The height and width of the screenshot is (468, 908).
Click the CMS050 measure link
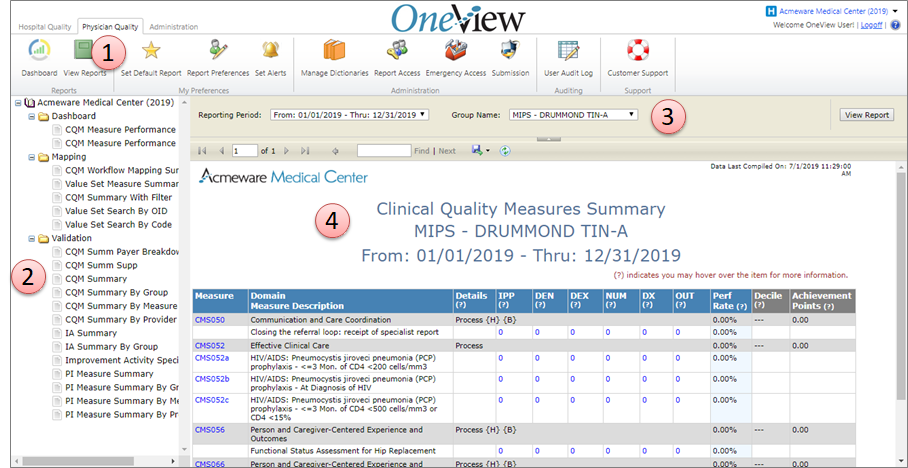(x=209, y=318)
